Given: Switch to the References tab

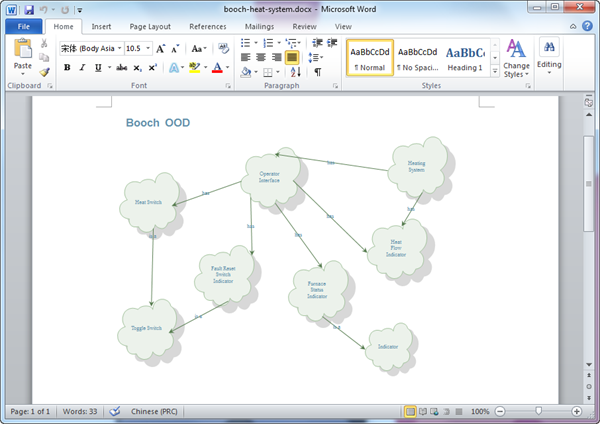Looking at the screenshot, I should tap(208, 26).
